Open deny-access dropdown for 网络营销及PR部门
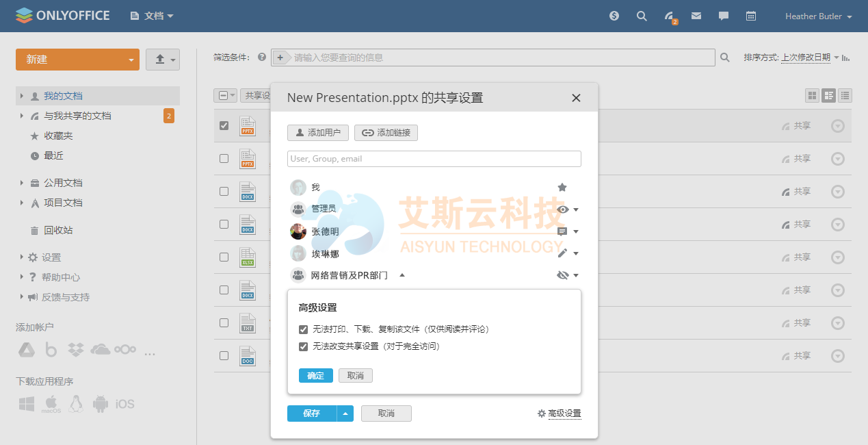This screenshot has width=868, height=445. (x=568, y=275)
